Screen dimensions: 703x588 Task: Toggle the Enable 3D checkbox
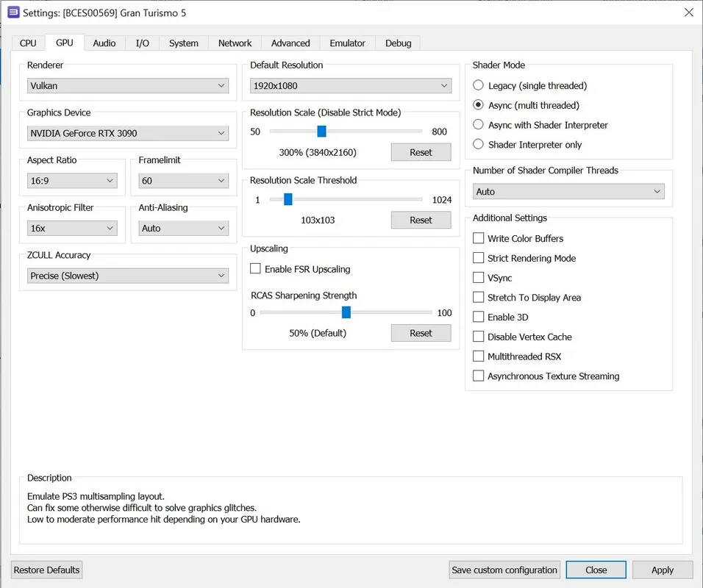[501, 317]
